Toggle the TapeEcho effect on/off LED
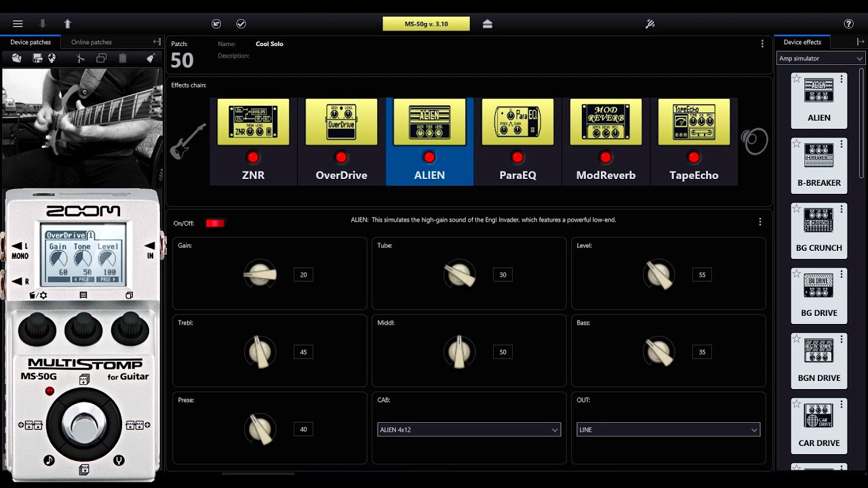The image size is (868, 488). (x=694, y=157)
